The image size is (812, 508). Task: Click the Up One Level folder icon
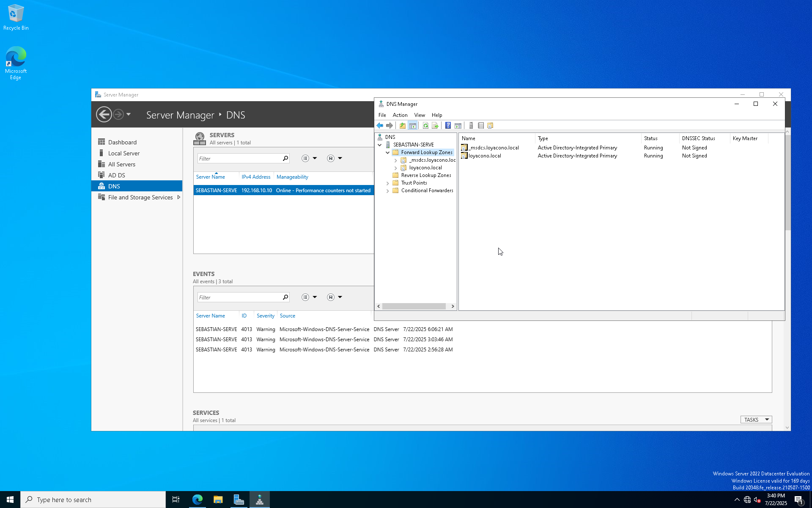click(403, 125)
